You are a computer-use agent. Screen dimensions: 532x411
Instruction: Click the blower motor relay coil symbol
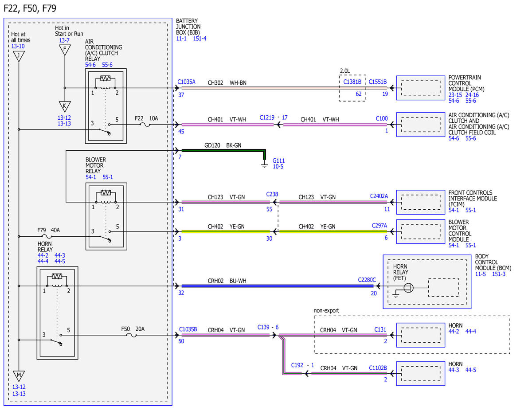105,193
